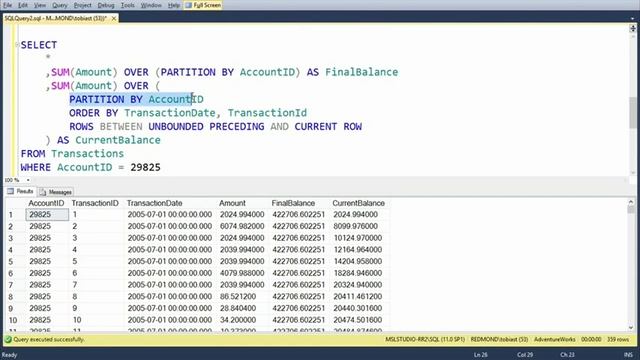Click the editor vertical scrollbar thumb

point(633,113)
